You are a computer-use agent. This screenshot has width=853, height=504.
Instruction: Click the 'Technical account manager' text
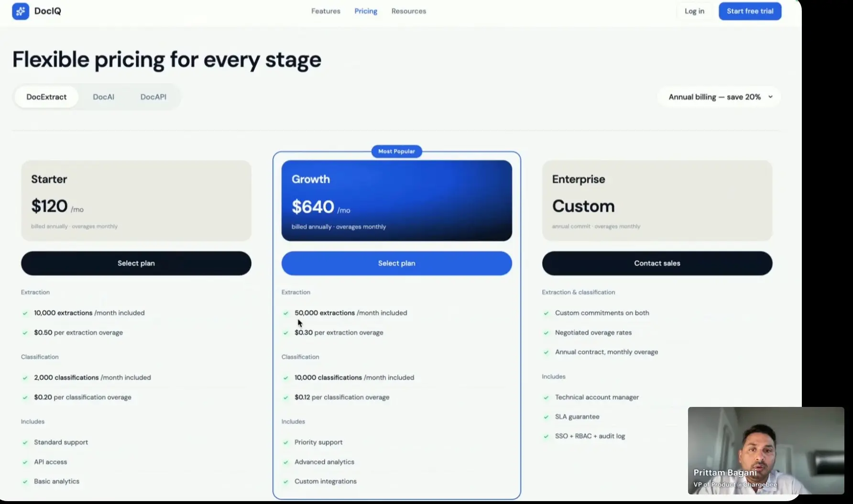click(x=597, y=397)
